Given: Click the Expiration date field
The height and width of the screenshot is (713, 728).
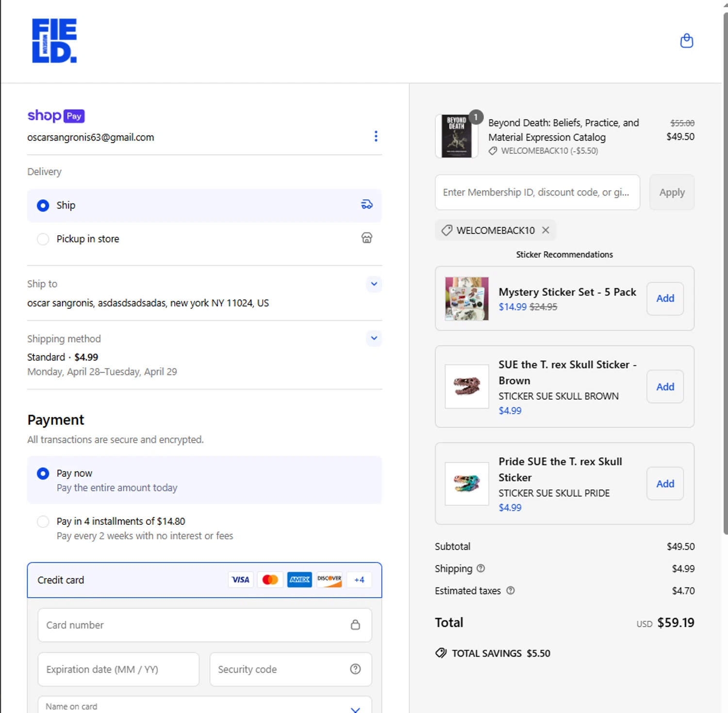Looking at the screenshot, I should [x=118, y=669].
